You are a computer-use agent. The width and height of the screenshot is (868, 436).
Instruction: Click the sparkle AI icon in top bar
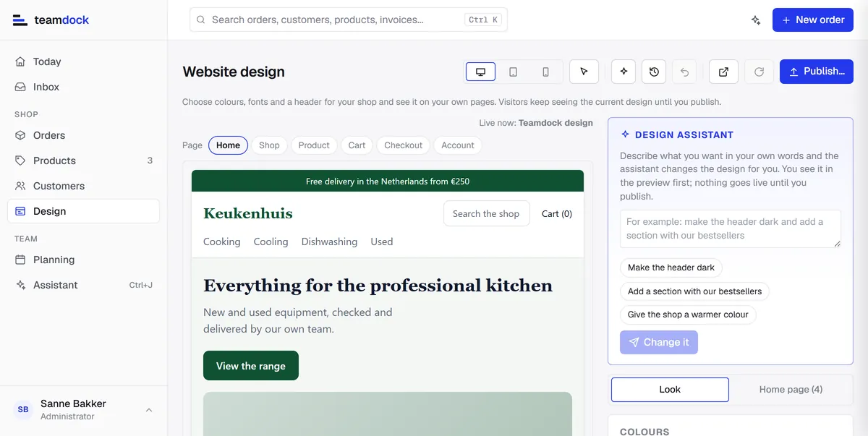pyautogui.click(x=756, y=20)
